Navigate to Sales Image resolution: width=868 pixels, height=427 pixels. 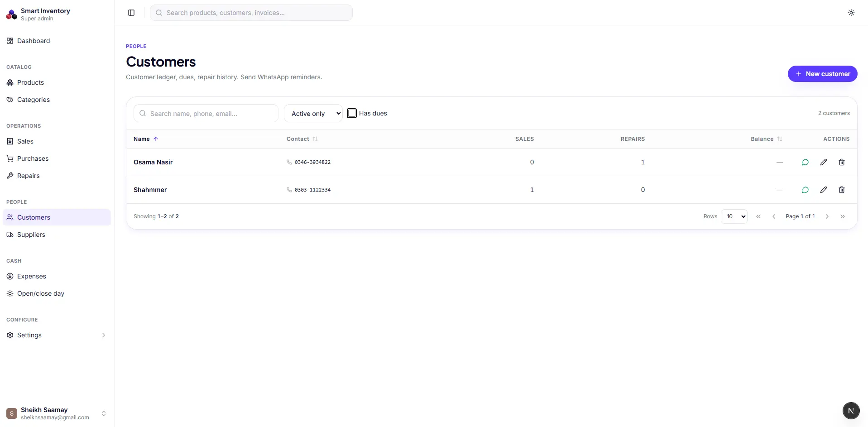[57, 141]
